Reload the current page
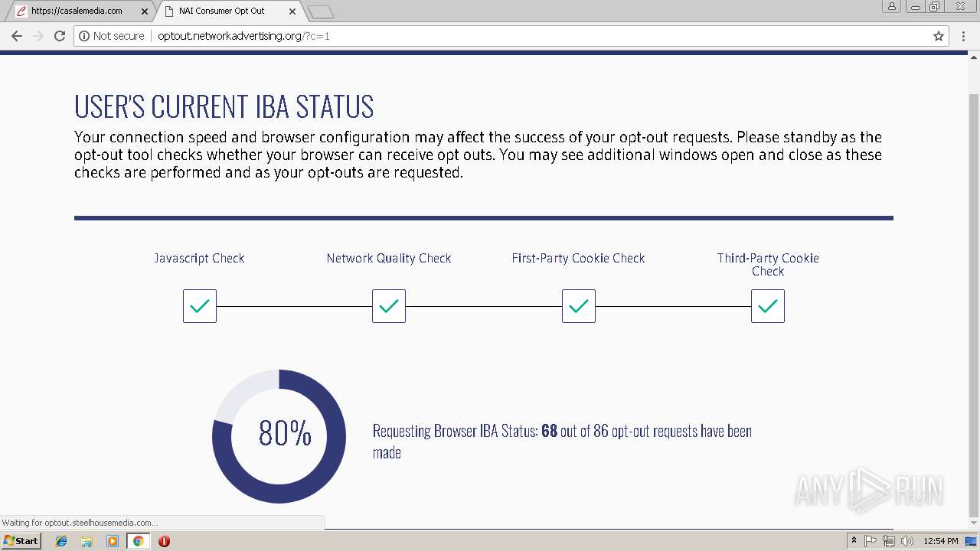Image resolution: width=980 pixels, height=551 pixels. pyautogui.click(x=60, y=36)
